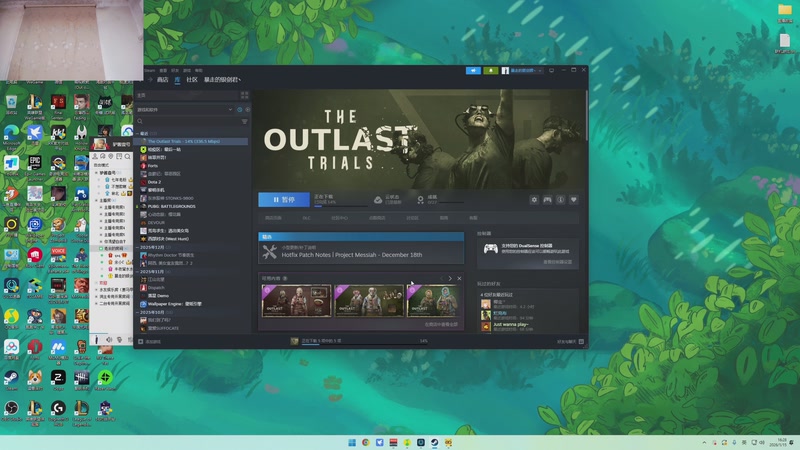Collapse the 2025年12月 section
This screenshot has height=450, width=800.
click(137, 247)
